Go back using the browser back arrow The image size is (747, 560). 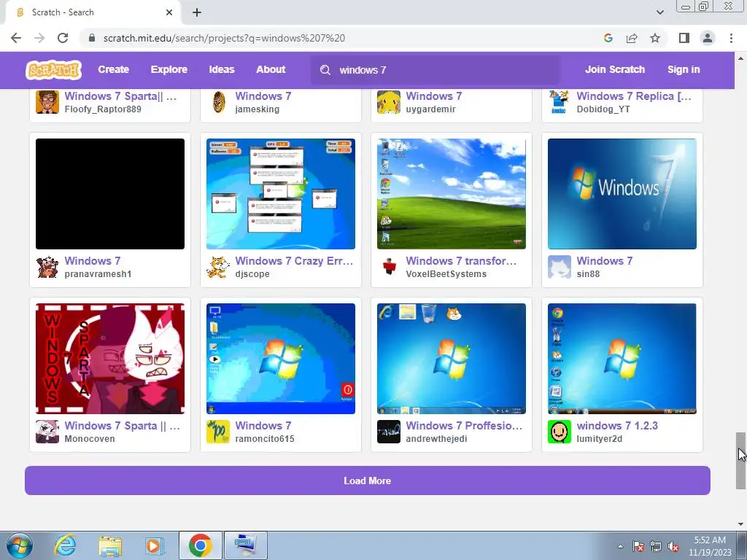click(x=16, y=38)
